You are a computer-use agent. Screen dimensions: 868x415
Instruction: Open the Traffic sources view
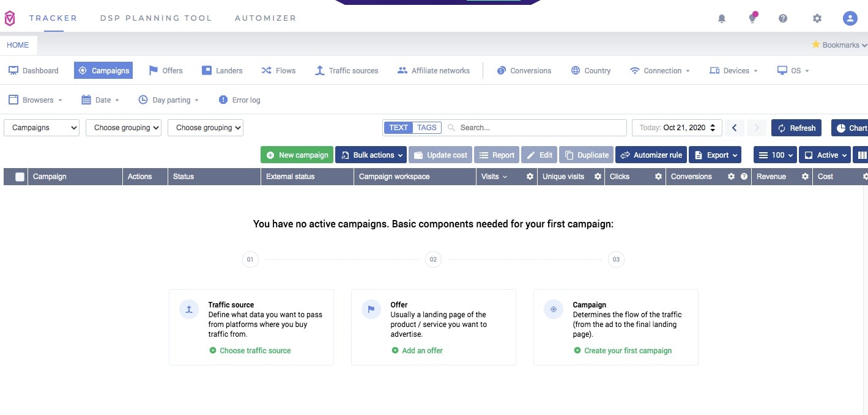coord(346,70)
